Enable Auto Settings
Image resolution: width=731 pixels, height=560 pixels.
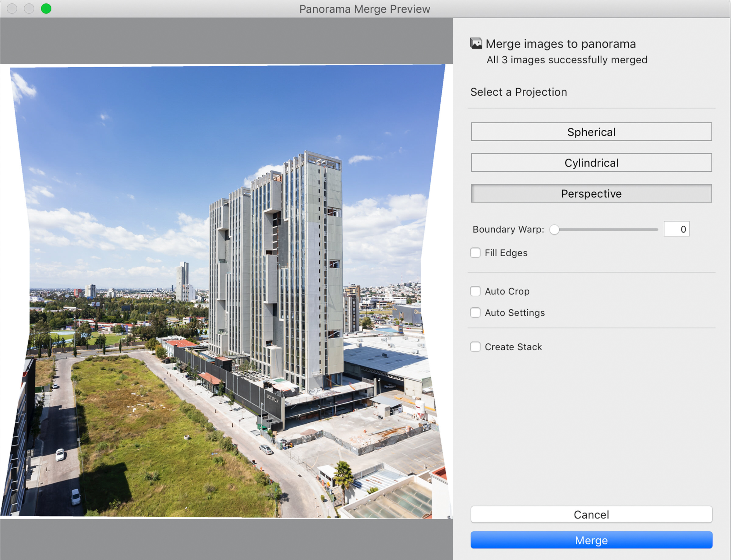tap(476, 313)
